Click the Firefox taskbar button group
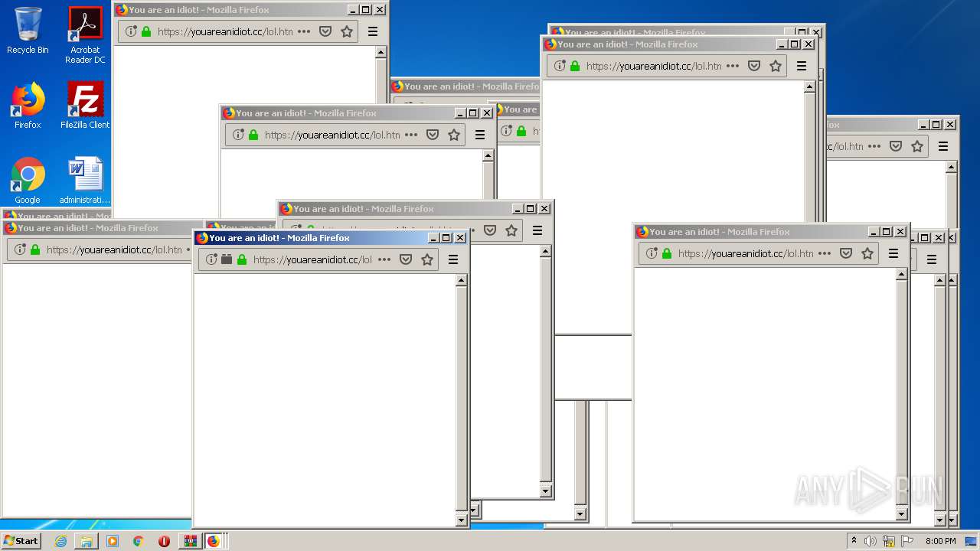This screenshot has height=551, width=980. coord(214,541)
